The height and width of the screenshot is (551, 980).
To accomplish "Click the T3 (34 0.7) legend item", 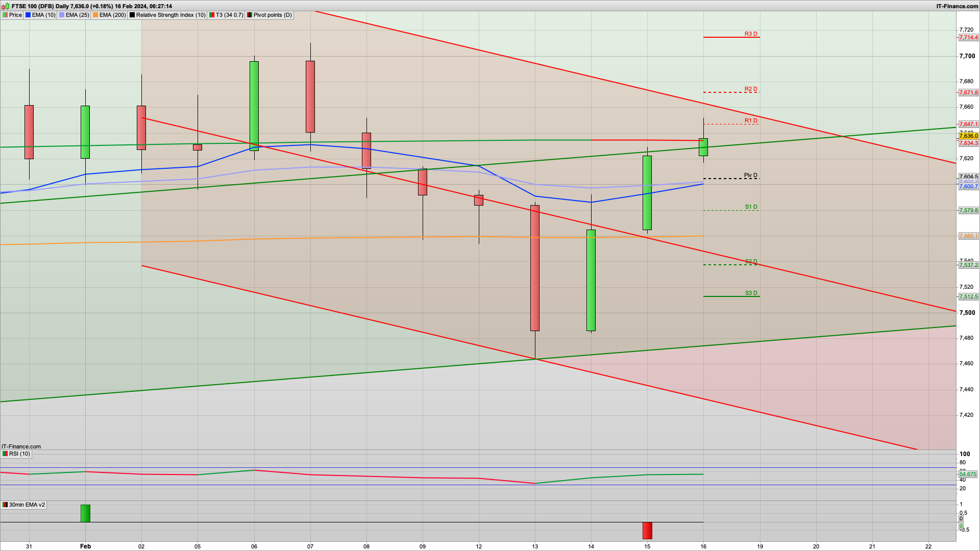I will (226, 15).
